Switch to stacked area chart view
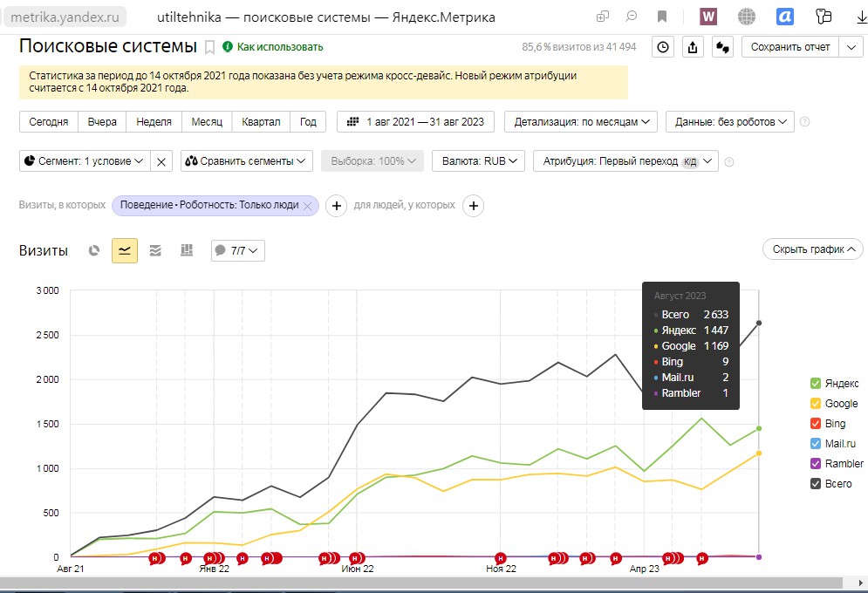 coord(155,250)
